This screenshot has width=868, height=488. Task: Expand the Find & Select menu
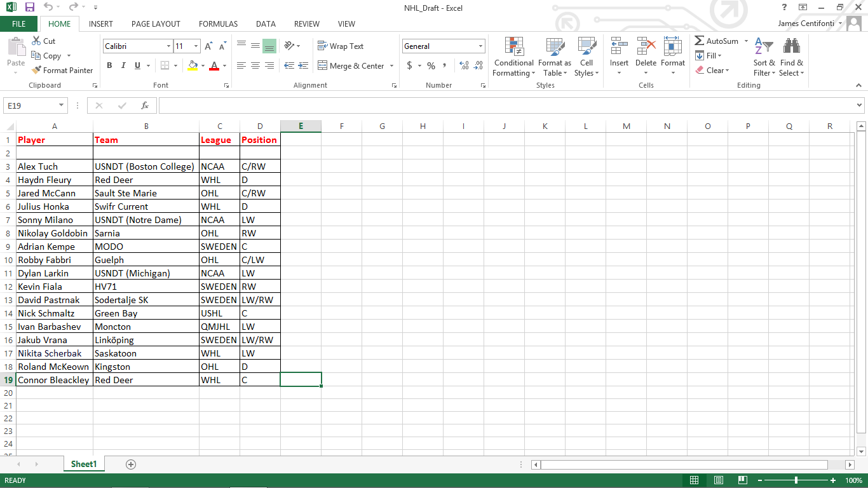click(x=792, y=57)
